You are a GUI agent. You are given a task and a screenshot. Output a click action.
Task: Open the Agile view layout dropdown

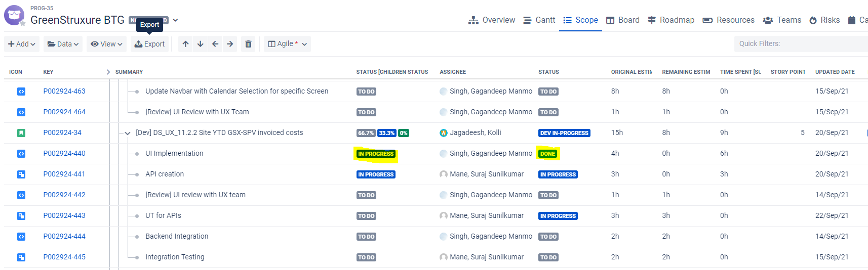click(x=287, y=44)
